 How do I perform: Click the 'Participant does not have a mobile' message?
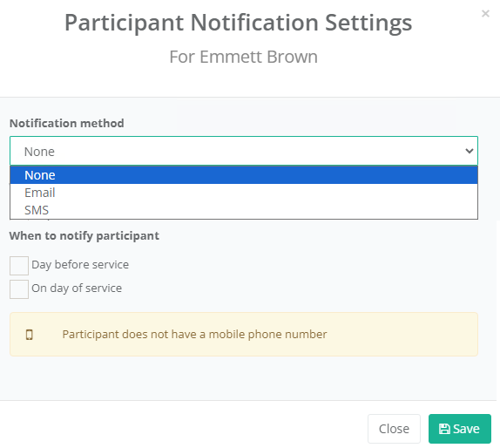pos(194,334)
